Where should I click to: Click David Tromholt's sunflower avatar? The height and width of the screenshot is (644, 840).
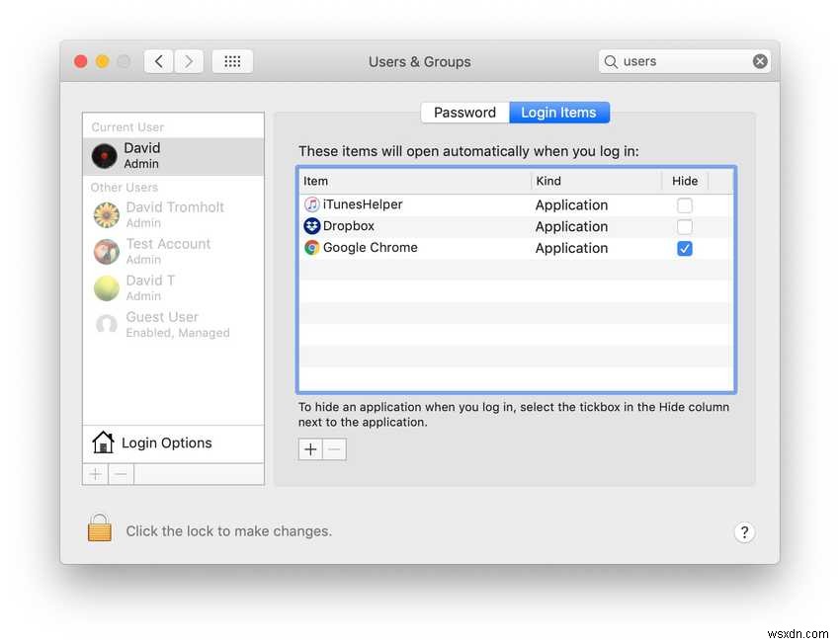tap(107, 215)
